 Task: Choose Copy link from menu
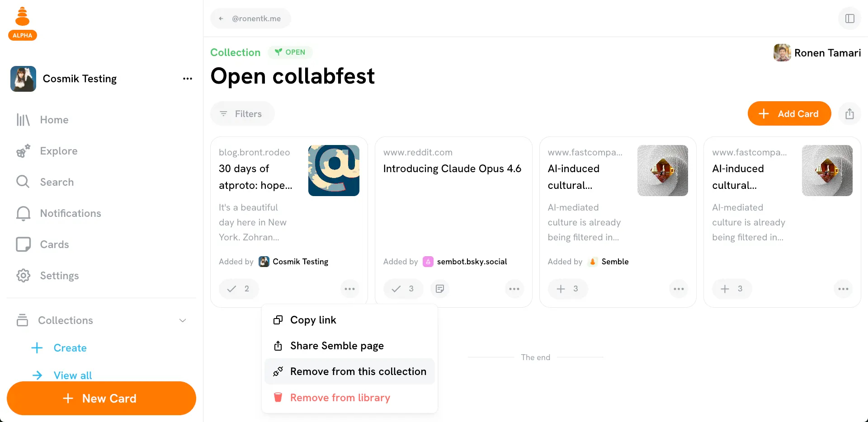click(x=313, y=320)
